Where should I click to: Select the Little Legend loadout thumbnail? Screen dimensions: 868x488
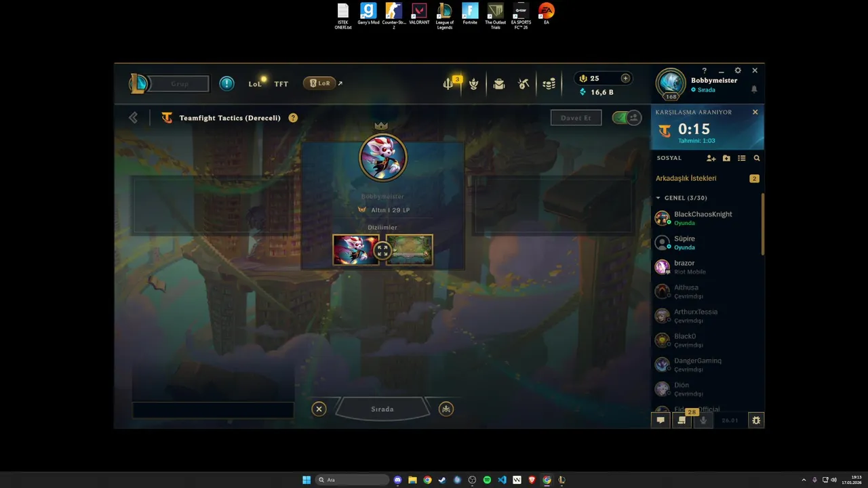pyautogui.click(x=356, y=250)
